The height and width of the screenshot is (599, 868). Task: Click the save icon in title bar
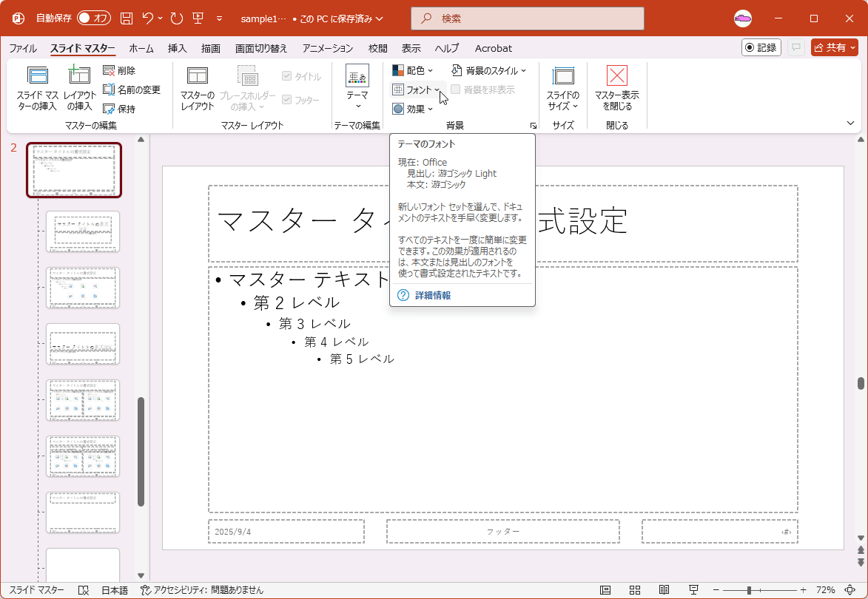coord(127,18)
